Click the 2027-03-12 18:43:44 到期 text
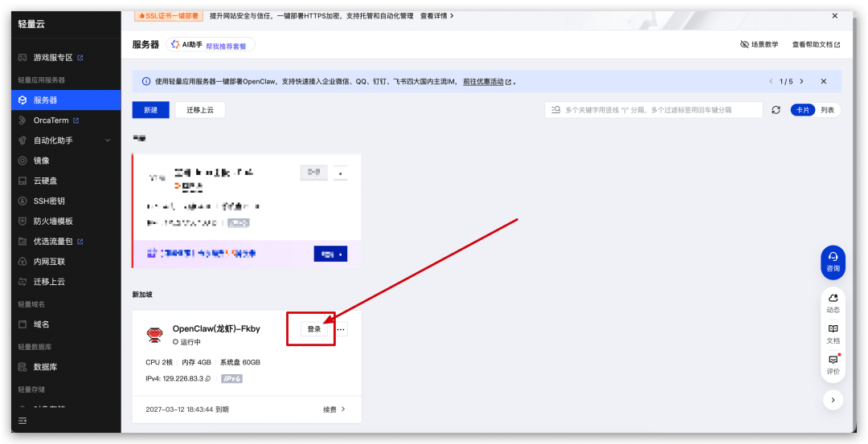Image resolution: width=868 pixels, height=444 pixels. pyautogui.click(x=187, y=409)
